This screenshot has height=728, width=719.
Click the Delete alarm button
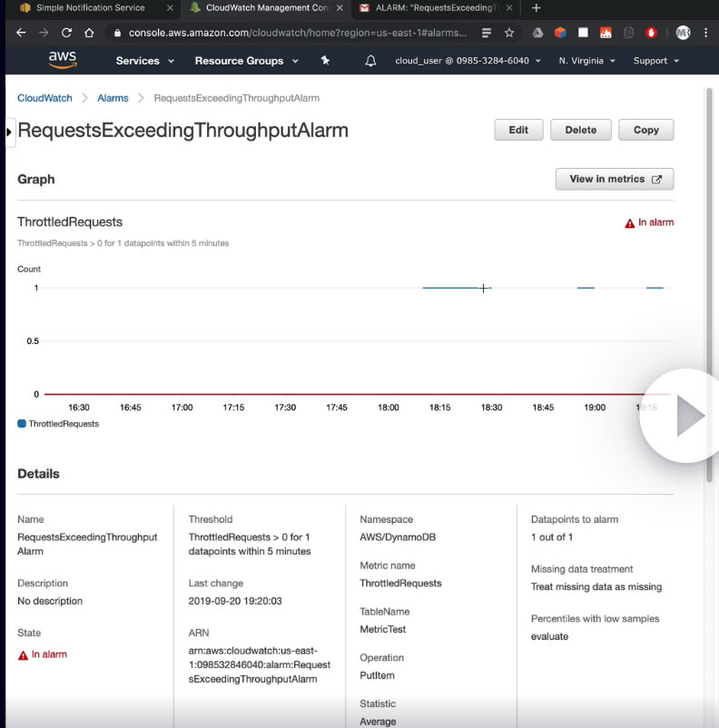click(581, 130)
